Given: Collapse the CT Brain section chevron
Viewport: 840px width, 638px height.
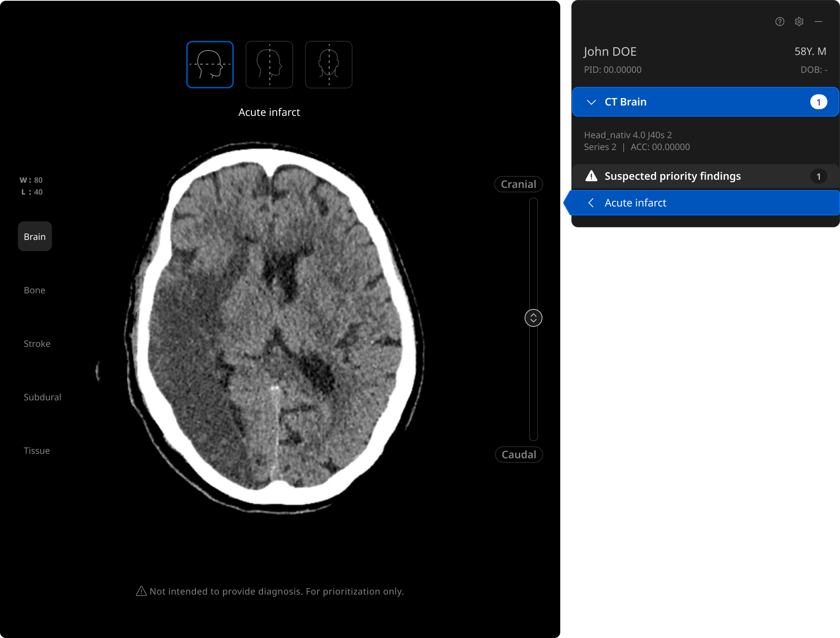Looking at the screenshot, I should pyautogui.click(x=591, y=102).
